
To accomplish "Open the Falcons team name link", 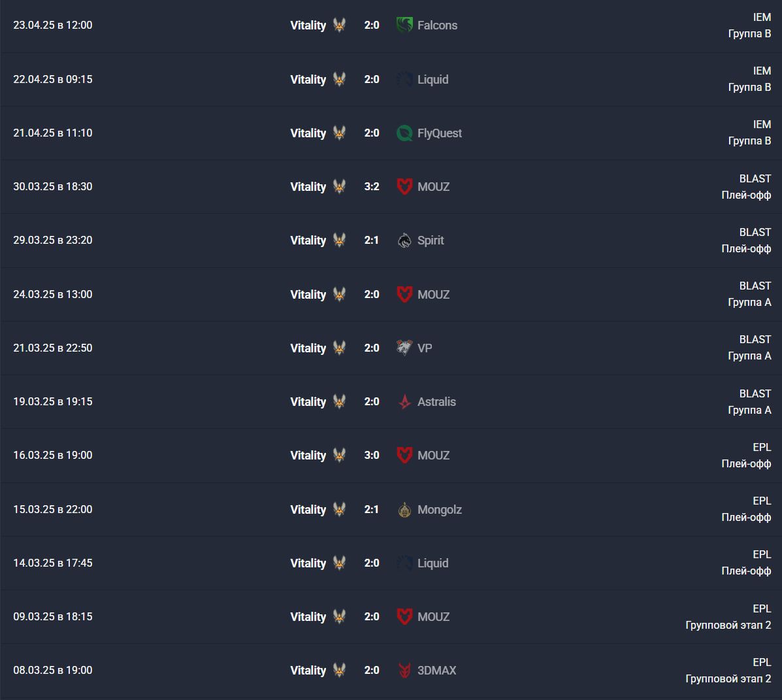I will (x=437, y=25).
